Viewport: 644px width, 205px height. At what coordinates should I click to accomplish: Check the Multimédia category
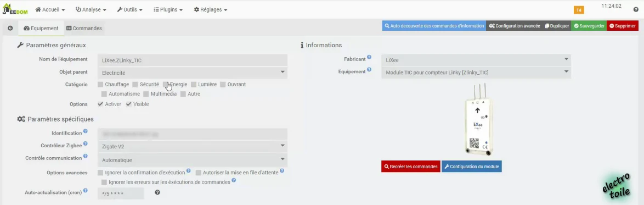pyautogui.click(x=146, y=94)
